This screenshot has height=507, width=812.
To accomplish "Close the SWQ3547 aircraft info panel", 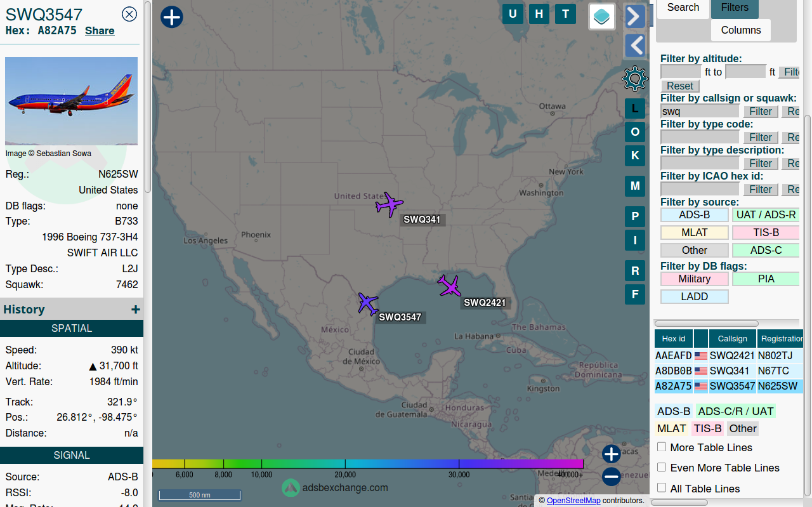I will click(129, 14).
